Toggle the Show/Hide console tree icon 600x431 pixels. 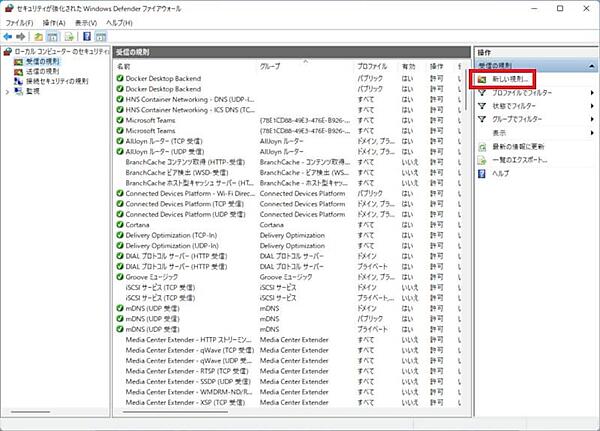(52, 37)
